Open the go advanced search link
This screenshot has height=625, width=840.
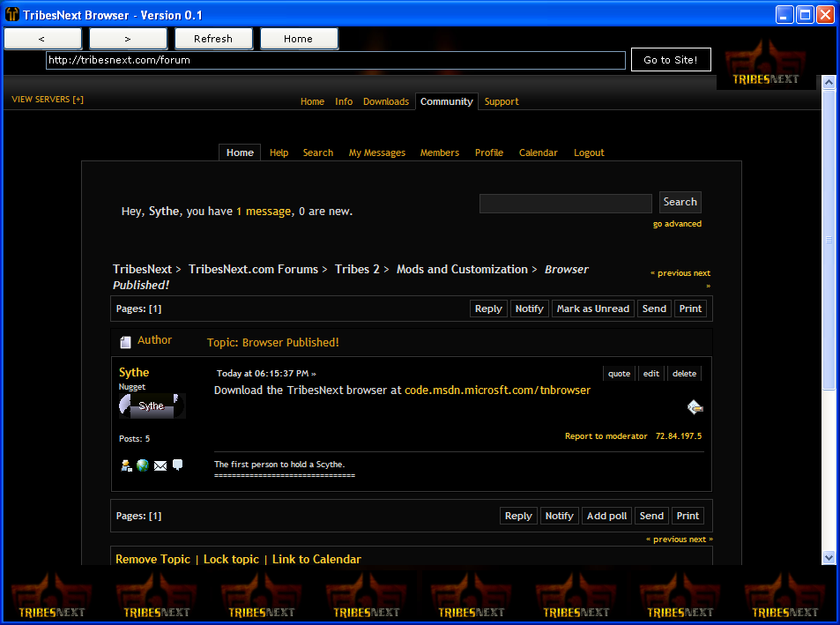pos(677,224)
